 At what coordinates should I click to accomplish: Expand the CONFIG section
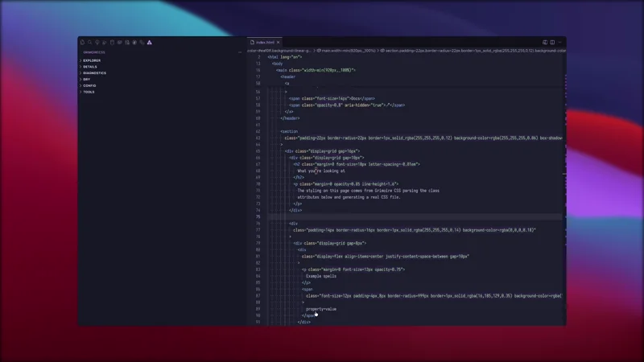click(89, 86)
